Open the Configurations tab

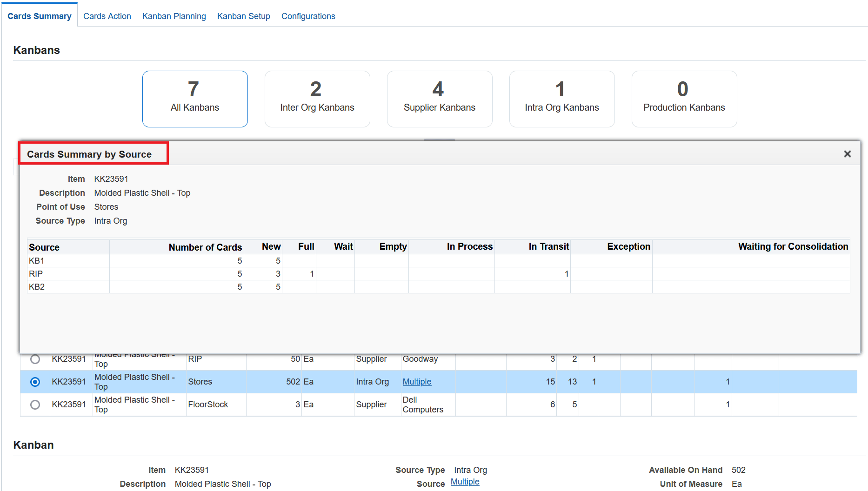tap(308, 16)
